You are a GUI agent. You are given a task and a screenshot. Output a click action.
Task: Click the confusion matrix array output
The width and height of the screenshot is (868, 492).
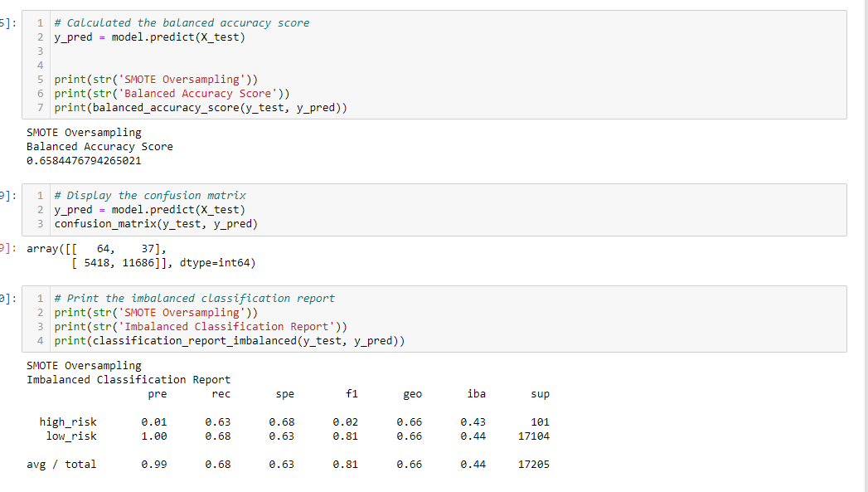pos(141,256)
